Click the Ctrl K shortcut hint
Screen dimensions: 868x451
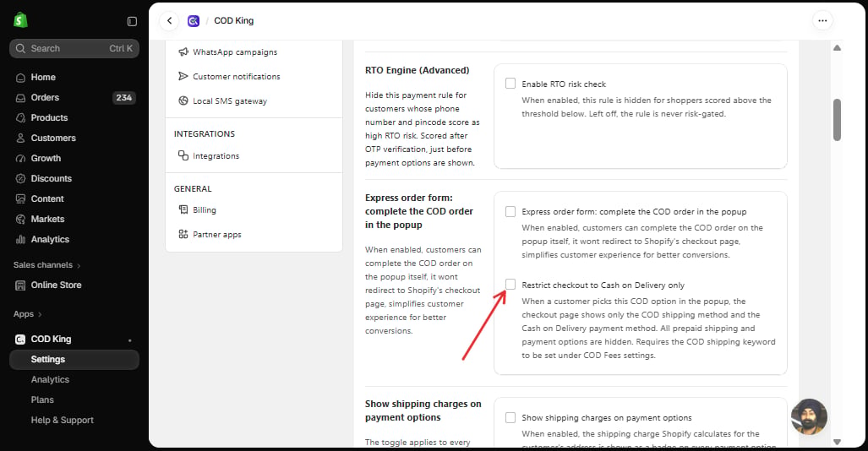121,49
